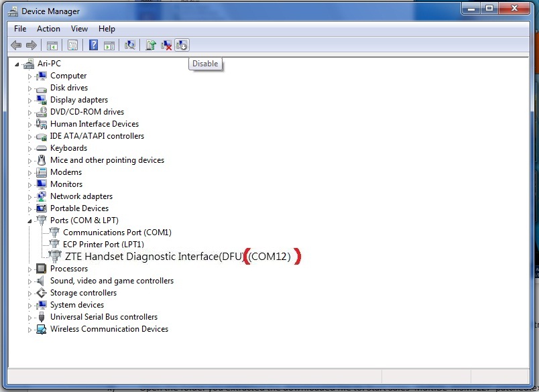This screenshot has width=539, height=392.
Task: Open the Help menu
Action: [x=107, y=29]
